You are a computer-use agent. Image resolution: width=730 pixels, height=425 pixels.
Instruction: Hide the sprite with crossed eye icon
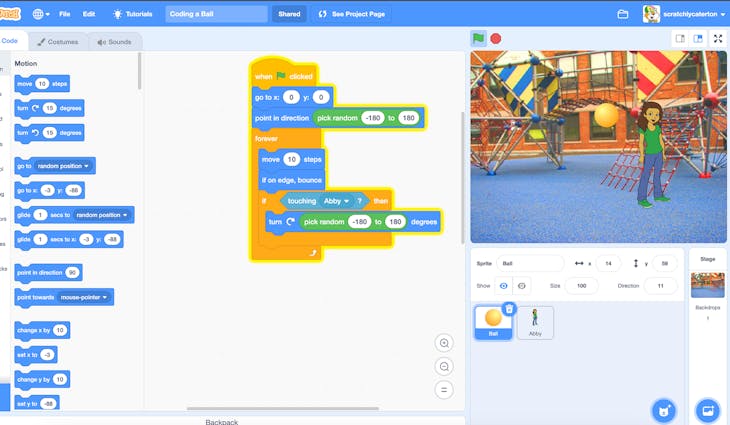521,286
